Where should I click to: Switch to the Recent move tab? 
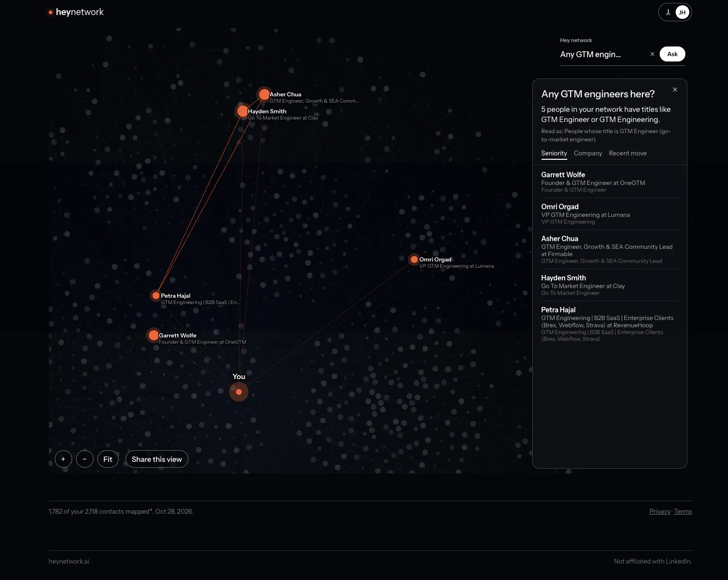point(628,153)
